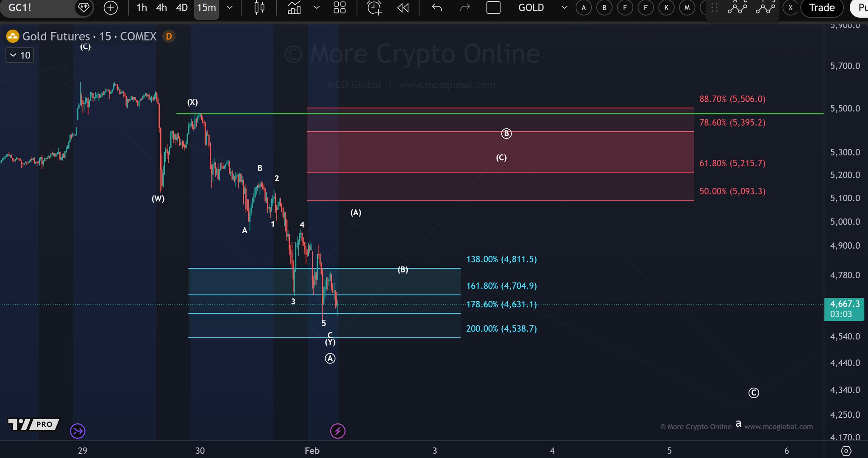
Task: Toggle the orange D data status badge
Action: [x=169, y=36]
